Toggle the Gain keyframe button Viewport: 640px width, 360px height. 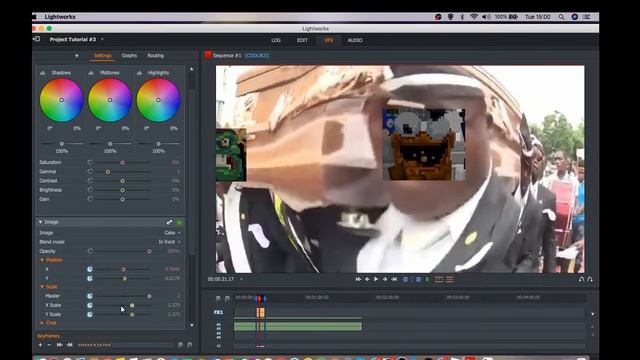90,199
